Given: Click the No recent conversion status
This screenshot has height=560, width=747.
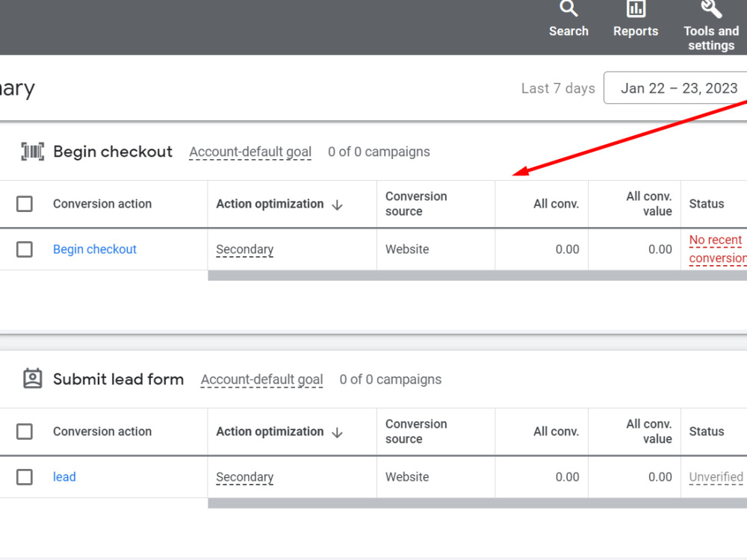Looking at the screenshot, I should tap(718, 249).
